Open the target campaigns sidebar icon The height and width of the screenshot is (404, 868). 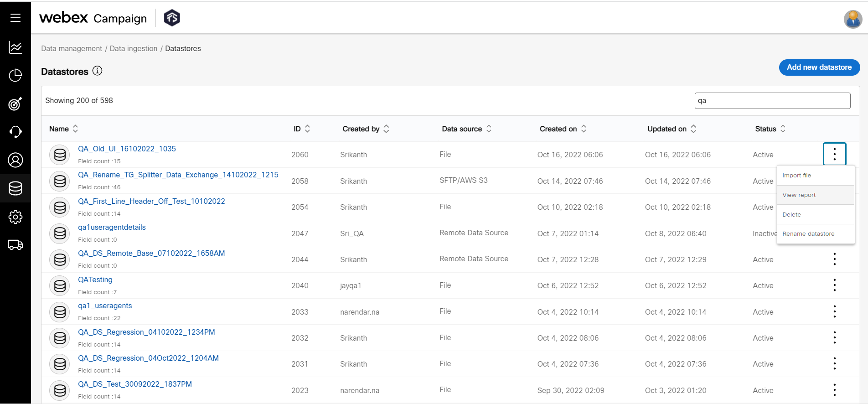pyautogui.click(x=15, y=104)
